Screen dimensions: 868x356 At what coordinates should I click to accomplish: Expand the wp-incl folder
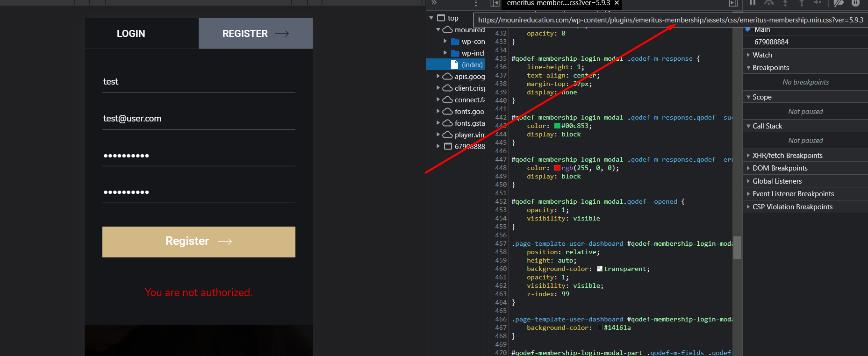coord(445,53)
